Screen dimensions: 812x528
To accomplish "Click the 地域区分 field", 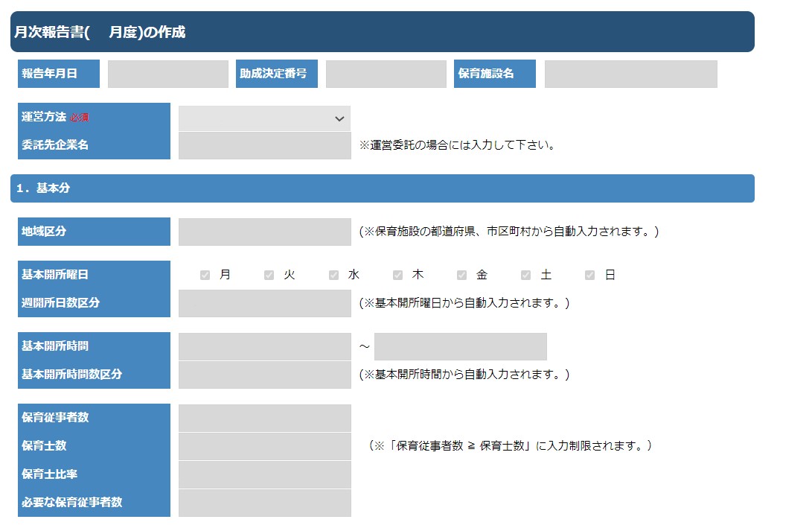I will click(264, 232).
